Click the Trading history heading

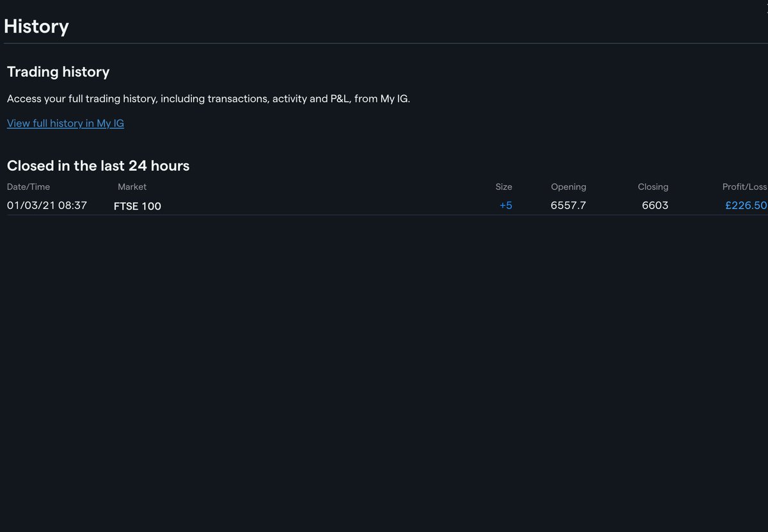58,72
